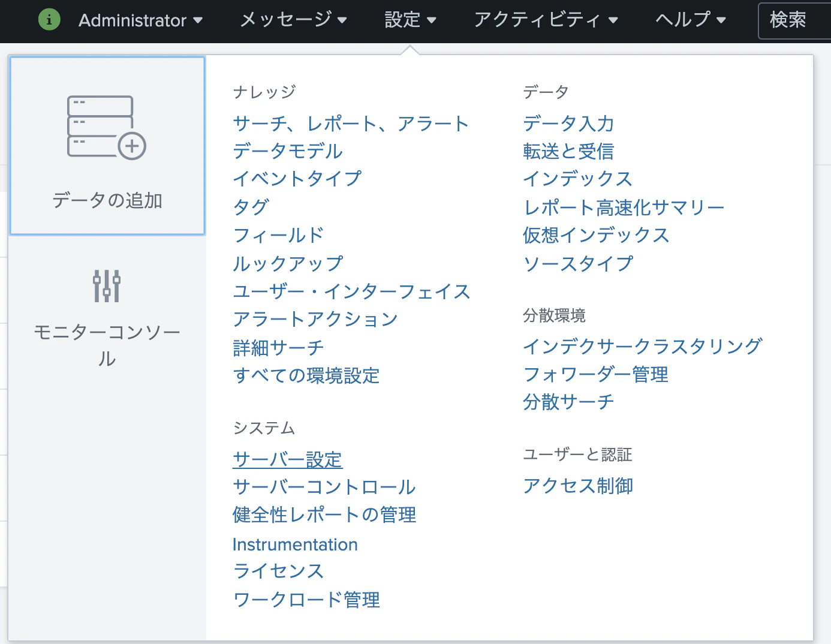The image size is (831, 644).
Task: Open the ヘルプ dropdown menu
Action: [691, 20]
